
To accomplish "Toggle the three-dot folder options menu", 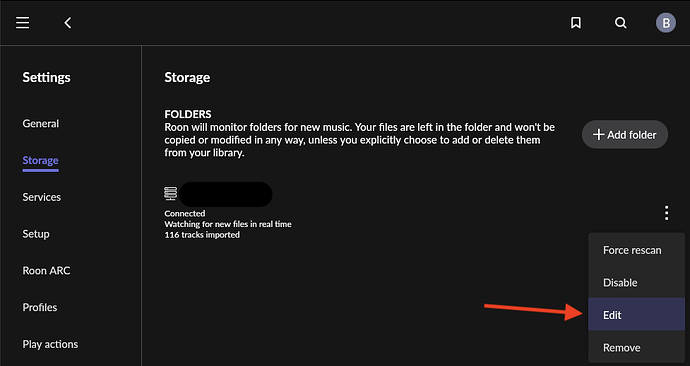I will [x=667, y=213].
